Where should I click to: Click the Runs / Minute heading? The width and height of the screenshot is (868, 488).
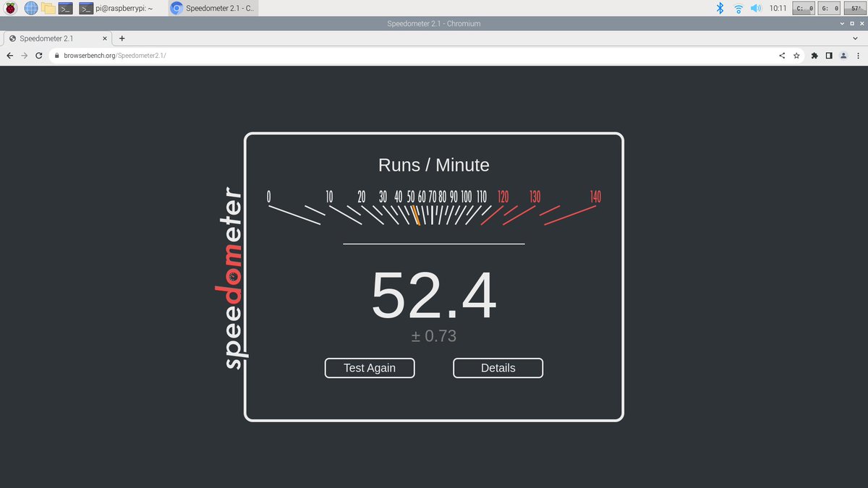(434, 165)
